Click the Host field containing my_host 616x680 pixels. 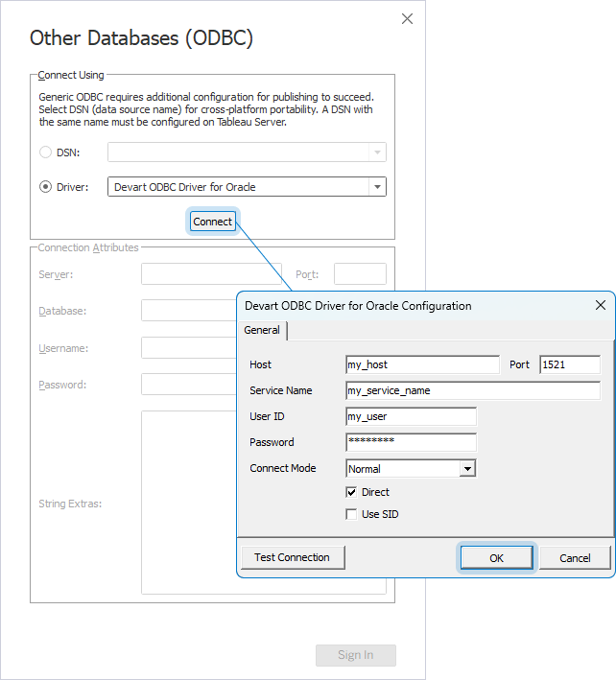point(422,364)
